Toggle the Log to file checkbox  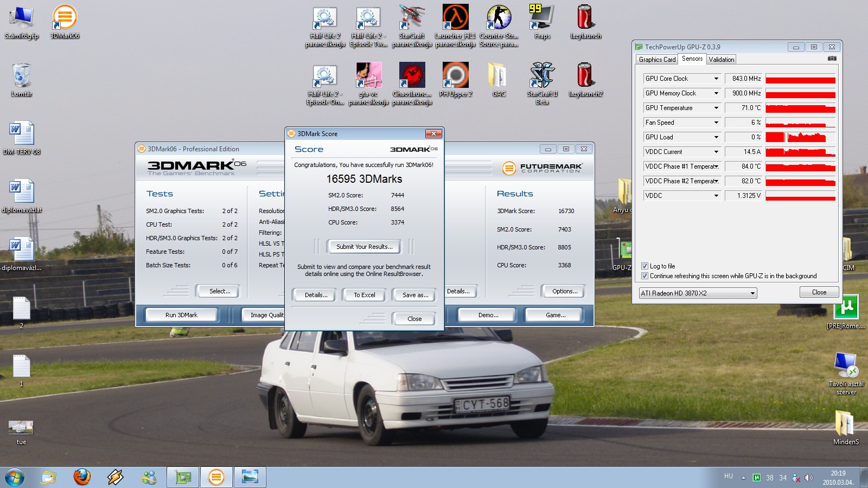pos(644,266)
